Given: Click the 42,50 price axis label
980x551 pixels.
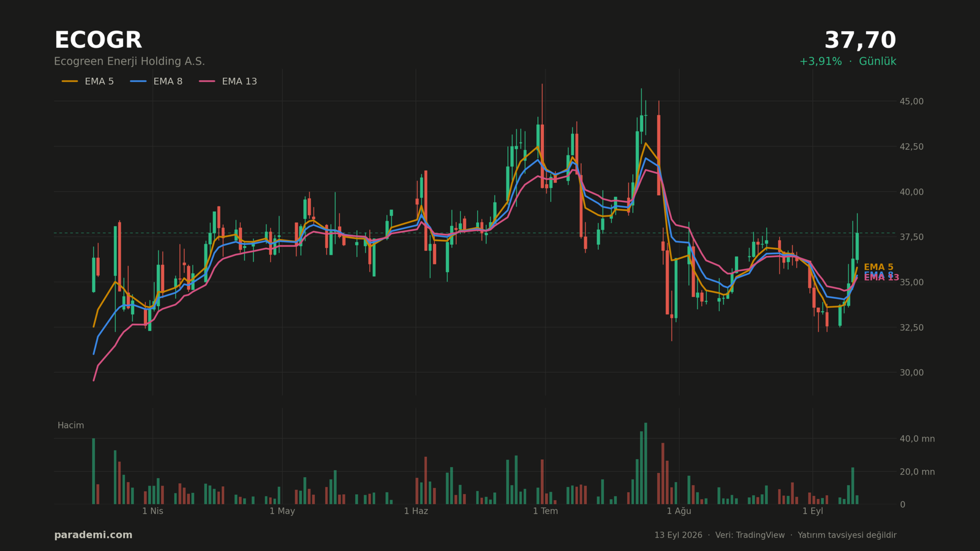Looking at the screenshot, I should 911,146.
